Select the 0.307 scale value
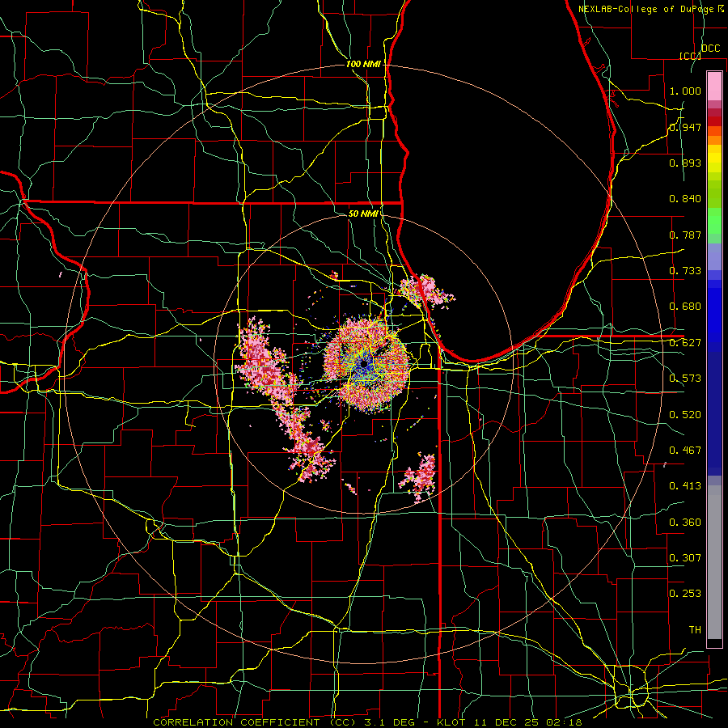The image size is (728, 728). 685,558
